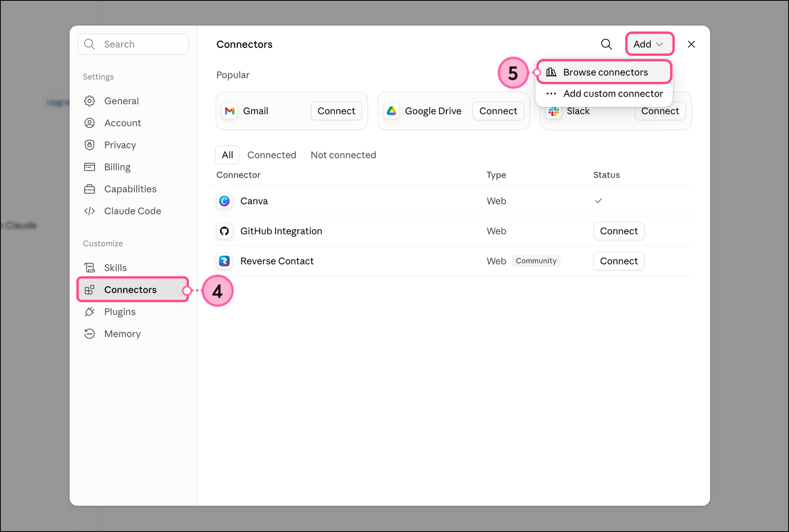
Task: Switch to the All tab
Action: [x=228, y=155]
